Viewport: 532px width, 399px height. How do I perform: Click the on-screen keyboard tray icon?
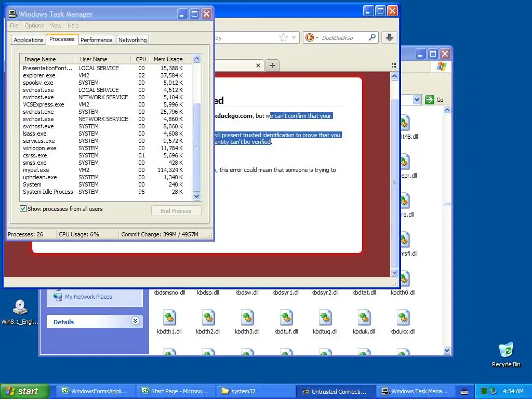click(x=464, y=392)
